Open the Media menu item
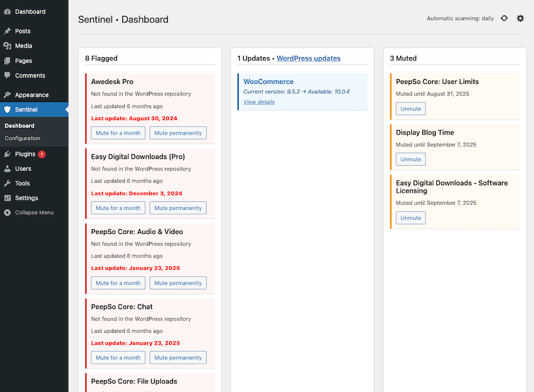The height and width of the screenshot is (392, 534). click(x=23, y=45)
